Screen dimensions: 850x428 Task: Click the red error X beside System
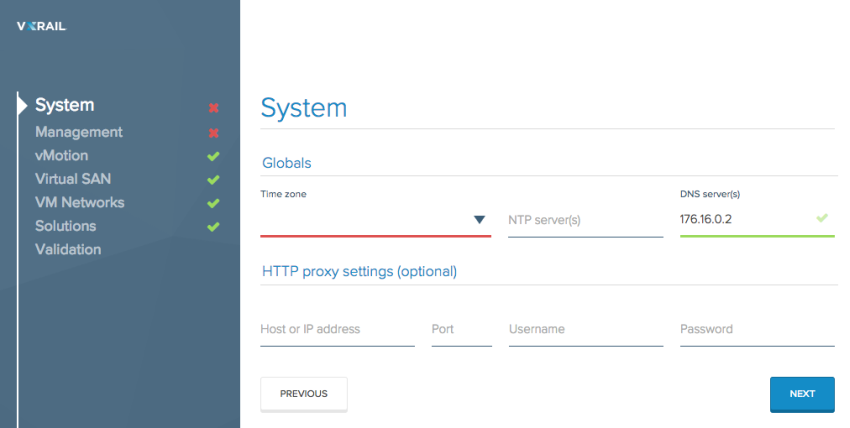tap(214, 108)
